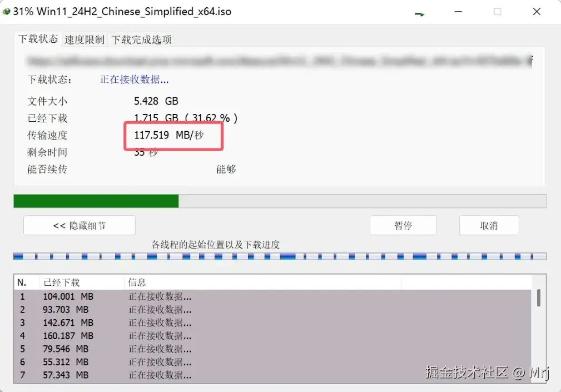
Task: Select thread row 4 with 160.187 MB
Action: (x=272, y=336)
